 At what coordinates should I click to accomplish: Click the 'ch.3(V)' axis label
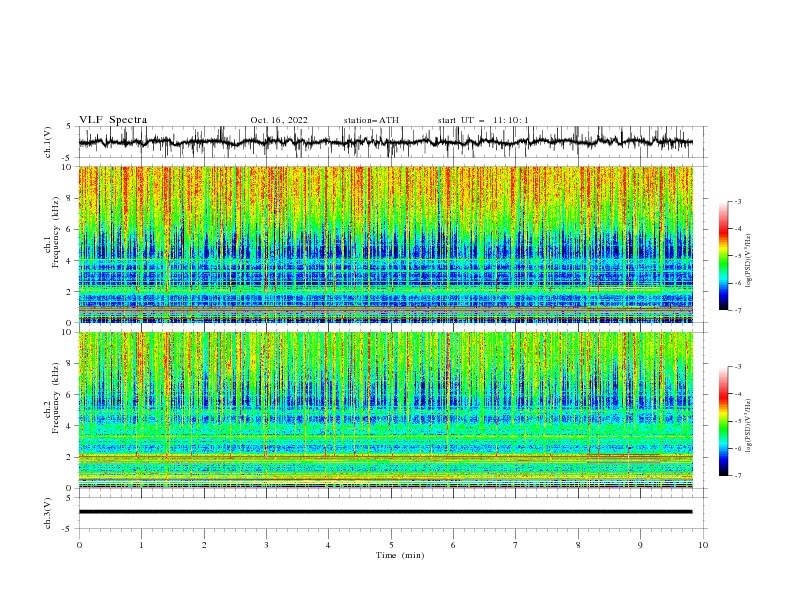pos(48,513)
